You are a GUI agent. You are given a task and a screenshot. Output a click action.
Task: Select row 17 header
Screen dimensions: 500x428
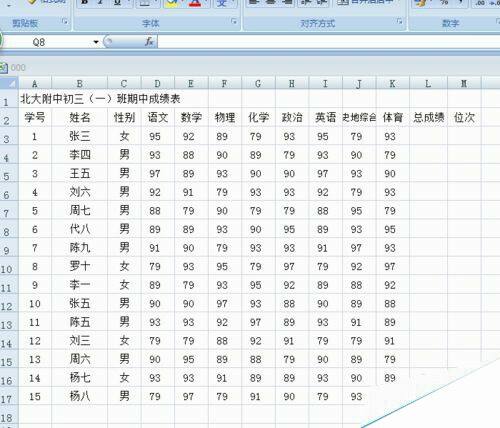click(9, 397)
